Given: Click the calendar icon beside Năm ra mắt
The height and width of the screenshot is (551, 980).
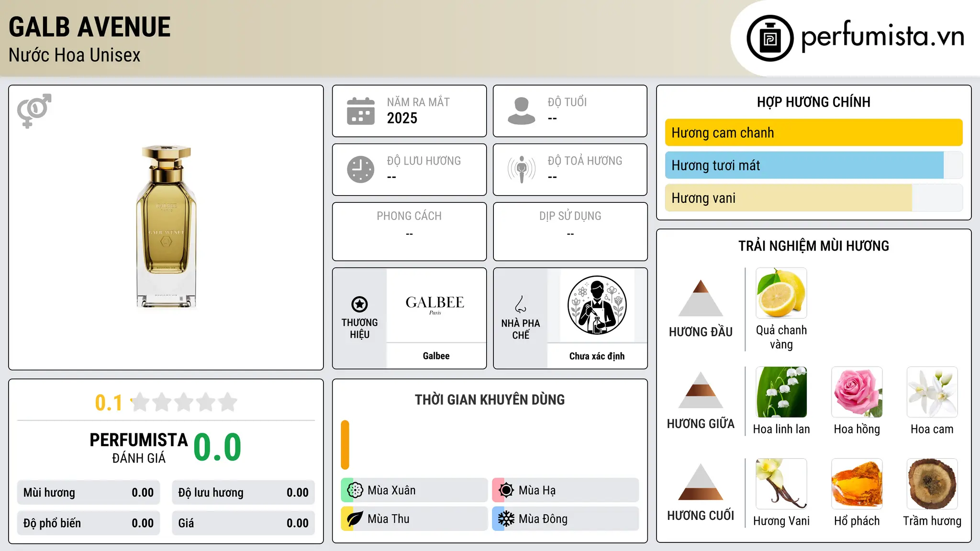Looking at the screenshot, I should pyautogui.click(x=361, y=111).
